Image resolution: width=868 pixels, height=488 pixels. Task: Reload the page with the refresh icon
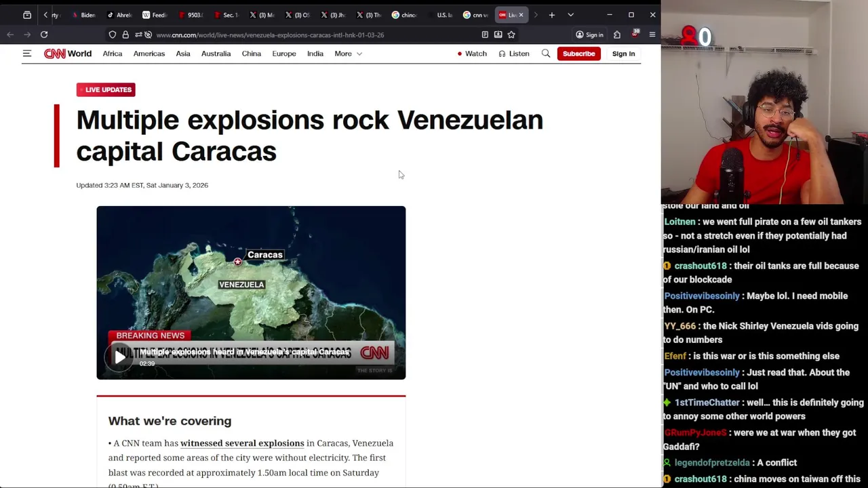[x=44, y=35]
